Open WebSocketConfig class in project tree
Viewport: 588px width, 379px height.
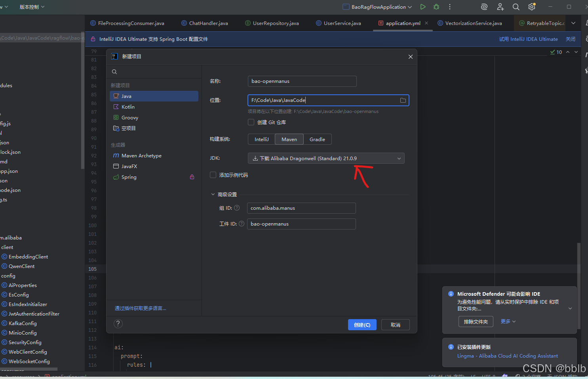click(x=26, y=361)
